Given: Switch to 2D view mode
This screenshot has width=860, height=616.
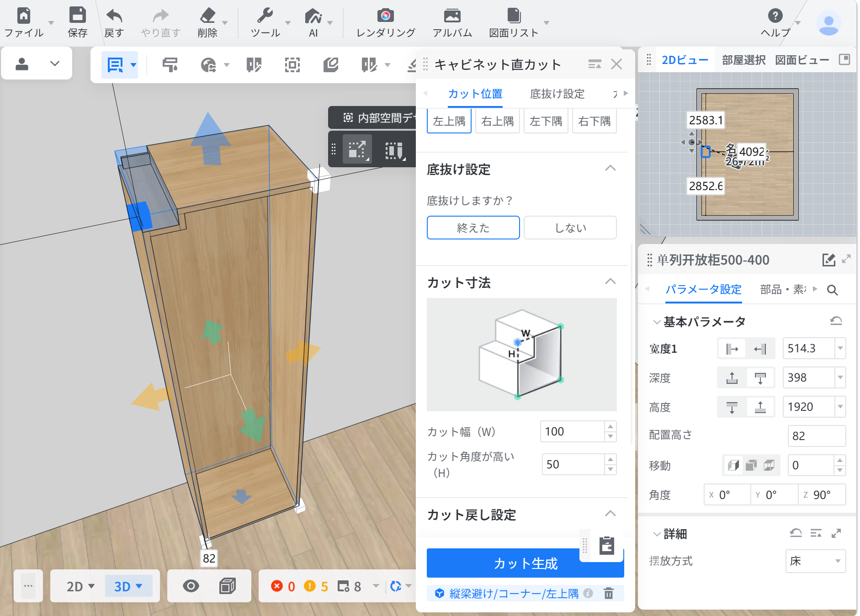Looking at the screenshot, I should click(x=80, y=586).
